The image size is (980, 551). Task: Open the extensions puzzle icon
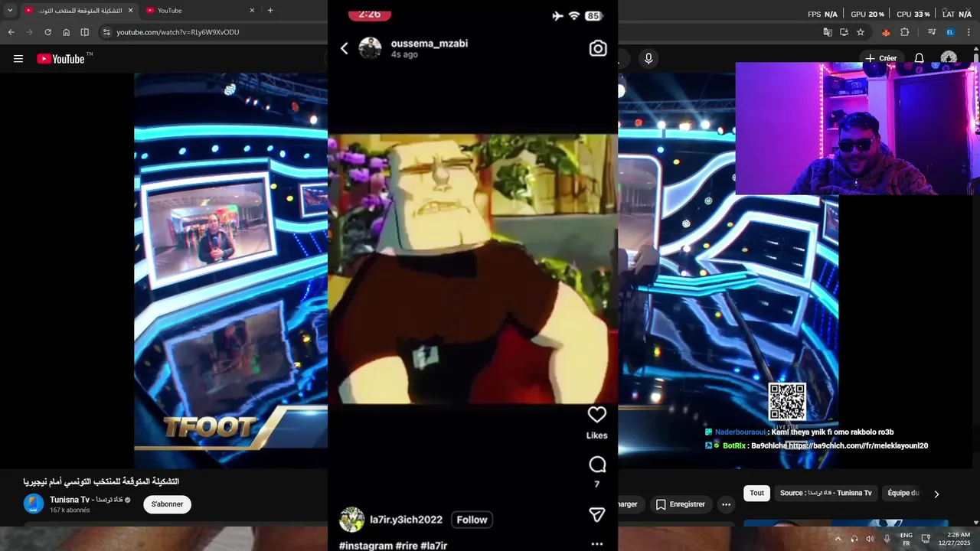click(x=905, y=32)
